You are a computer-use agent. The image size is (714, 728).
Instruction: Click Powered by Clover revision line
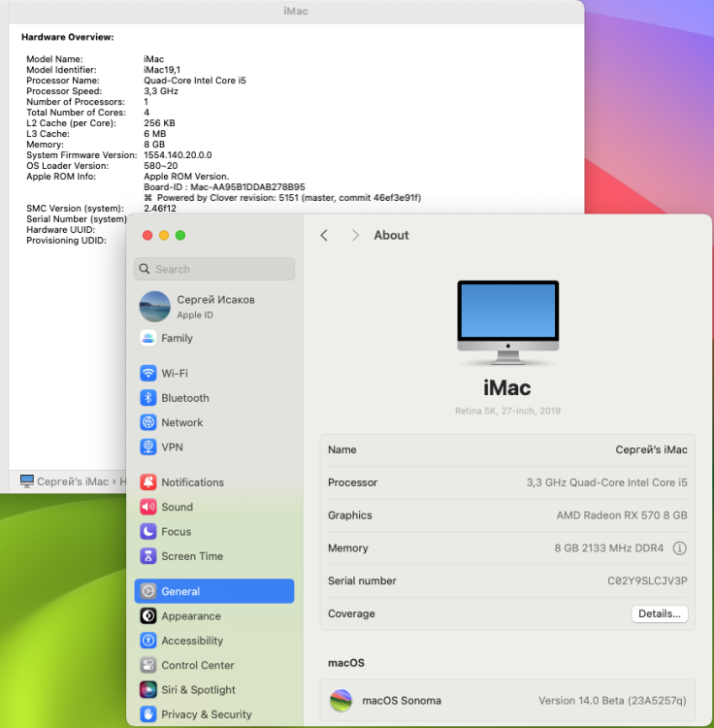point(282,198)
